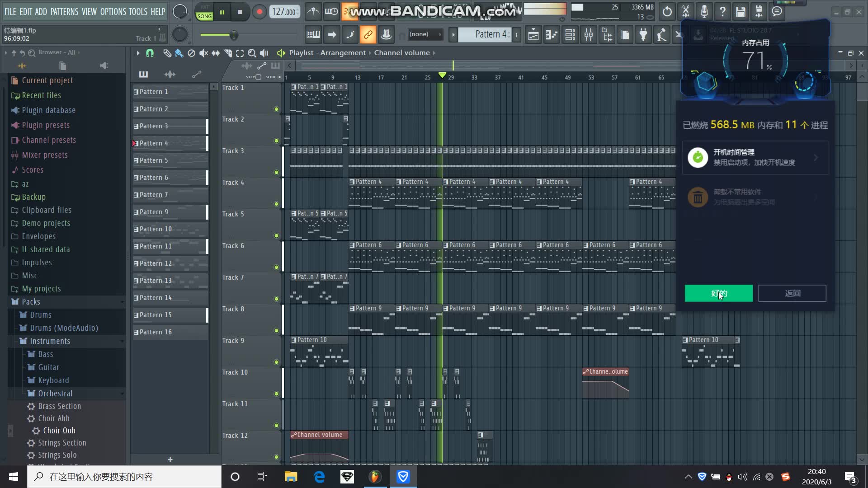This screenshot has width=868, height=488.
Task: Click the link/chain tool icon
Action: [368, 34]
